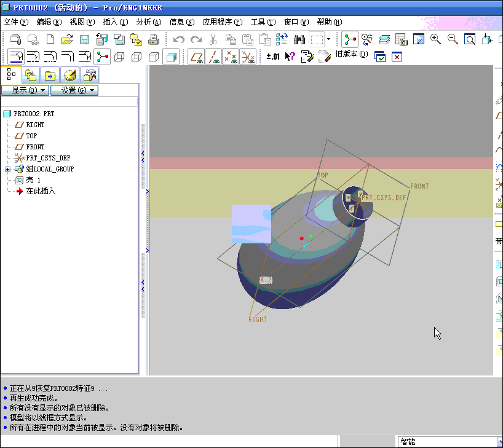Click the Zoom Out toolbar icon
This screenshot has height=448, width=503.
coord(451,39)
